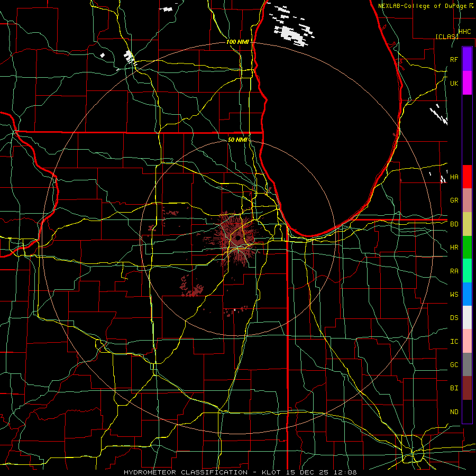Click the [CLAS] units label
The image size is (476, 476).
pos(447,36)
